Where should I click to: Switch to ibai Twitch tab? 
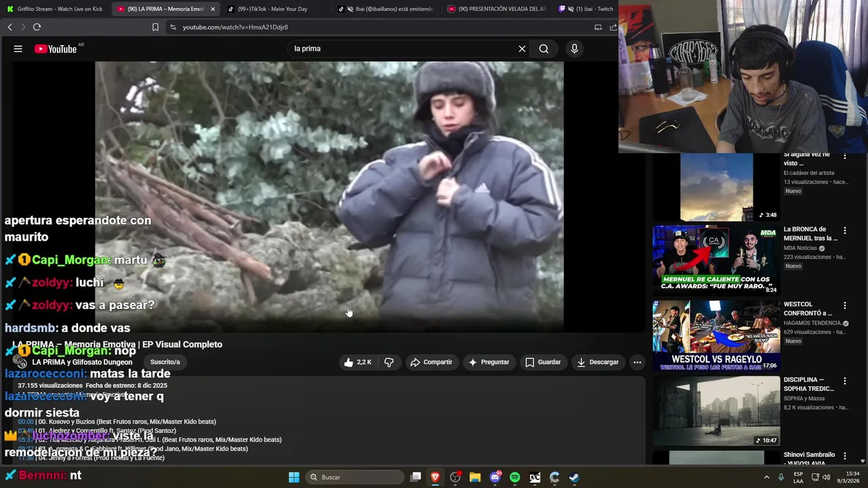[586, 9]
